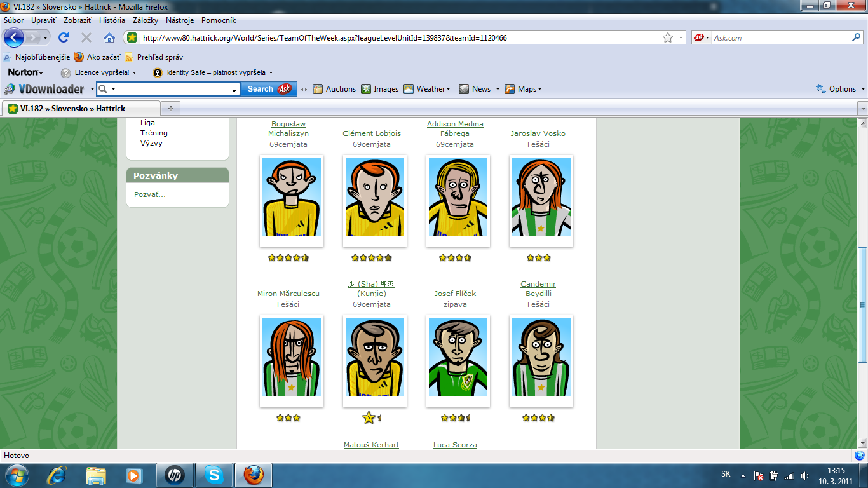Viewport: 868px width, 488px height.
Task: Expand the Weather dropdown
Action: pos(427,89)
